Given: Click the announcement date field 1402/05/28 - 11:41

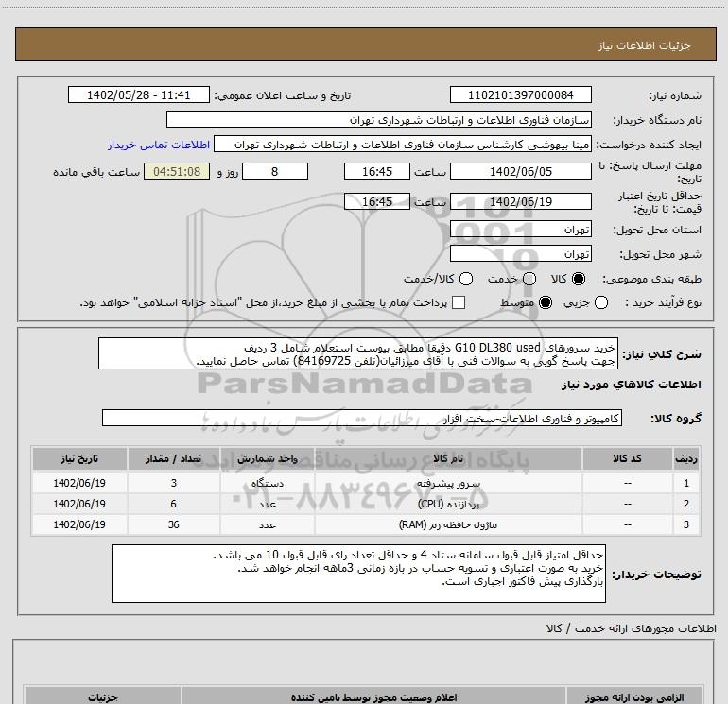Looking at the screenshot, I should (139, 95).
